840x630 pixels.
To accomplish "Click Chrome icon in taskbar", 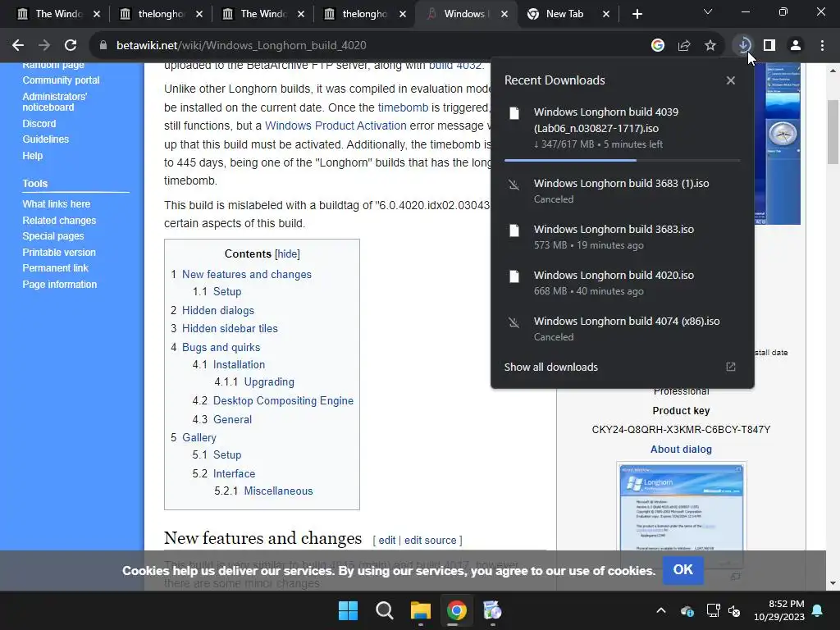I will coord(456,610).
